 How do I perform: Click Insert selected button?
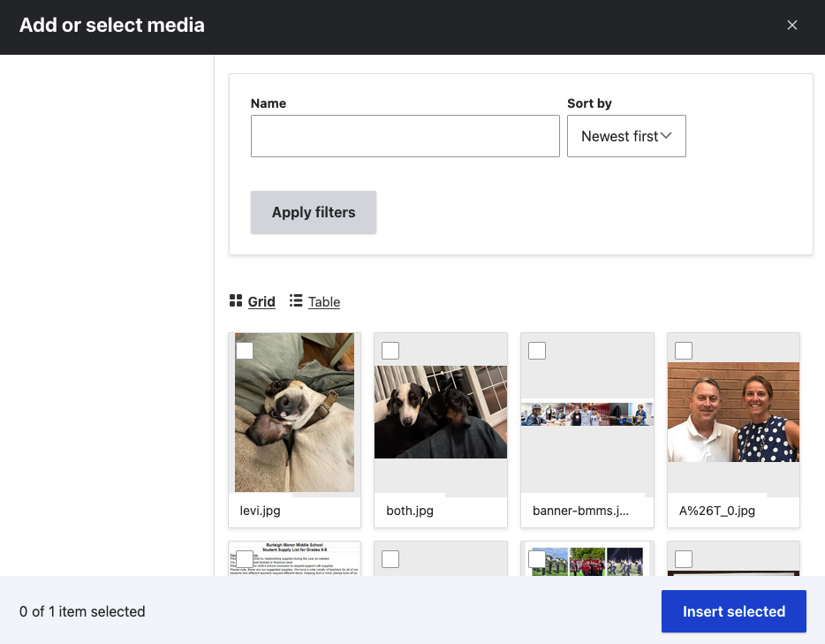(733, 611)
